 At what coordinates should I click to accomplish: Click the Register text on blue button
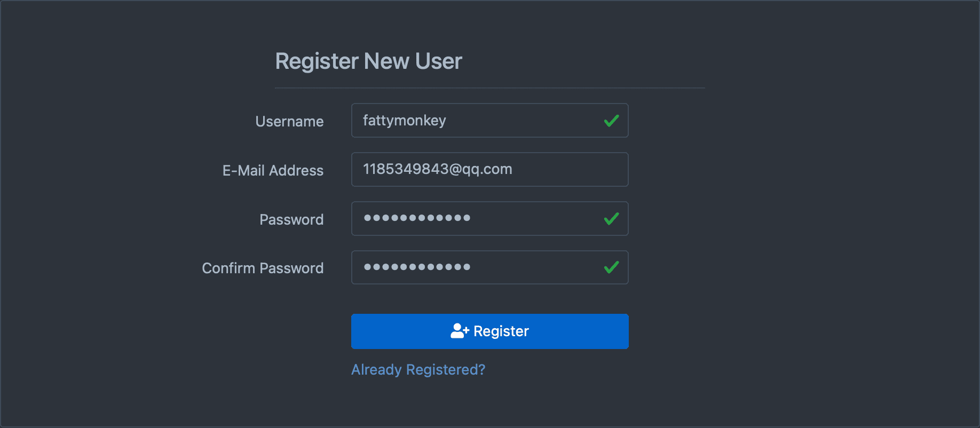pos(501,331)
